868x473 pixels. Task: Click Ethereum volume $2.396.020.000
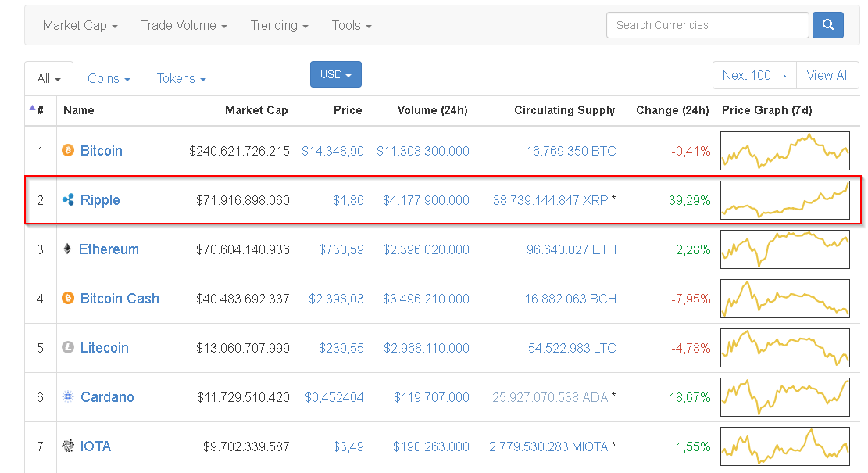point(427,250)
